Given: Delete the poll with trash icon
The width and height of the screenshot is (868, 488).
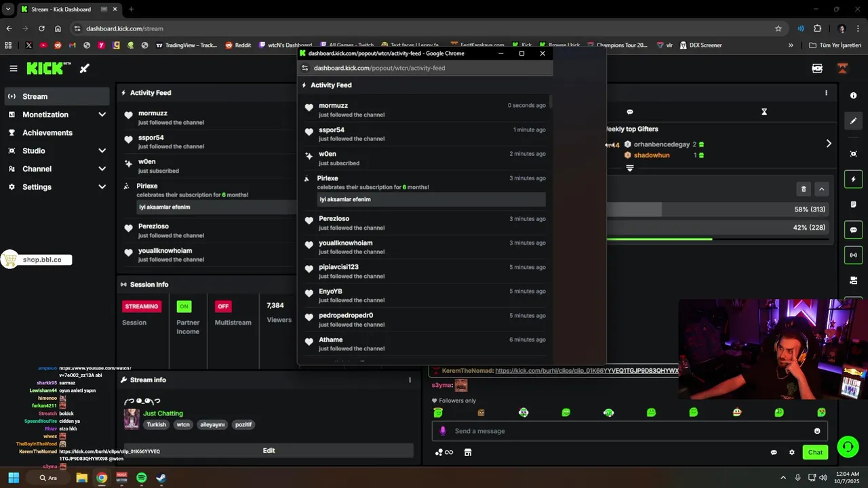Looking at the screenshot, I should (x=804, y=189).
